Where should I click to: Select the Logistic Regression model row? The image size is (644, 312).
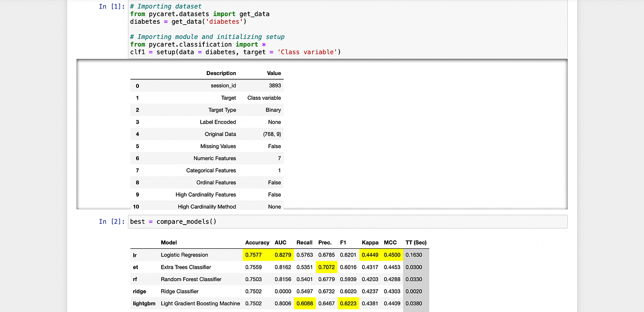(184, 255)
